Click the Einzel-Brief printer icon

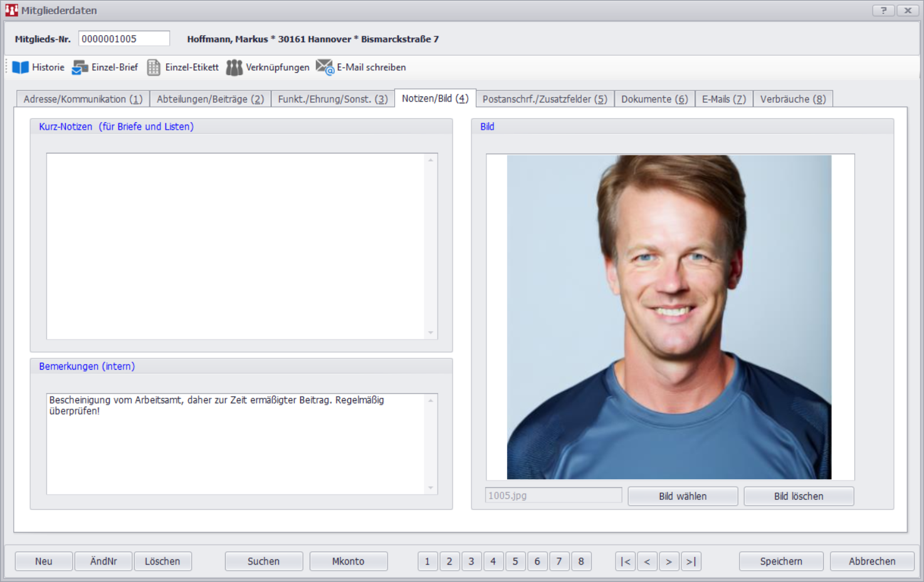[x=80, y=68]
